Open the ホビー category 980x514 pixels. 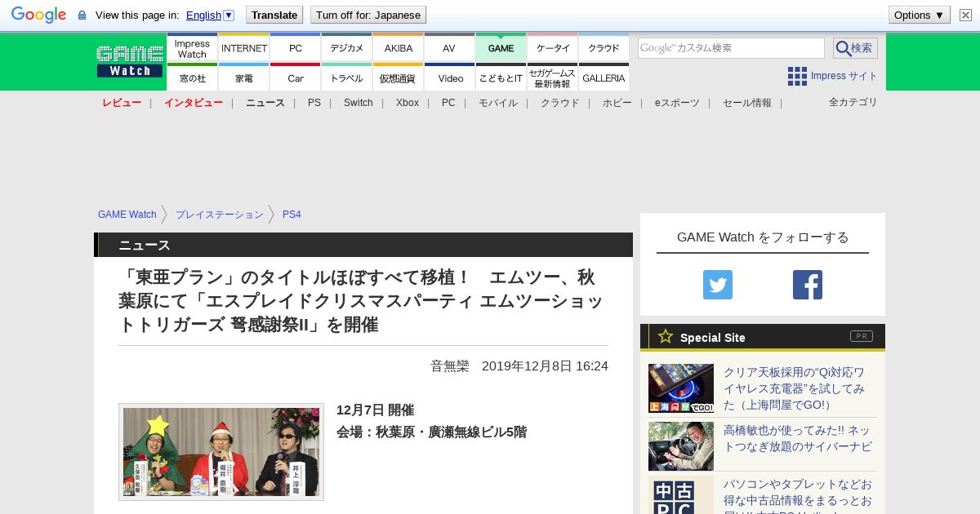click(617, 103)
